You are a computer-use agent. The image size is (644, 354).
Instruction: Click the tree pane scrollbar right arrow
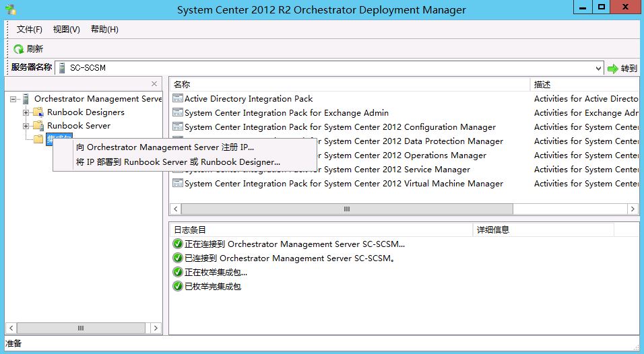pyautogui.click(x=156, y=328)
